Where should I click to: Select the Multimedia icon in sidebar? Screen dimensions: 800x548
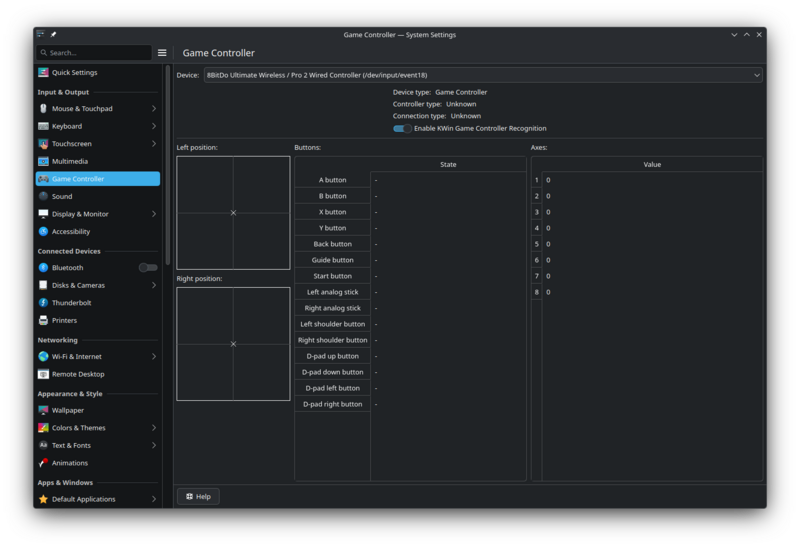tap(43, 161)
